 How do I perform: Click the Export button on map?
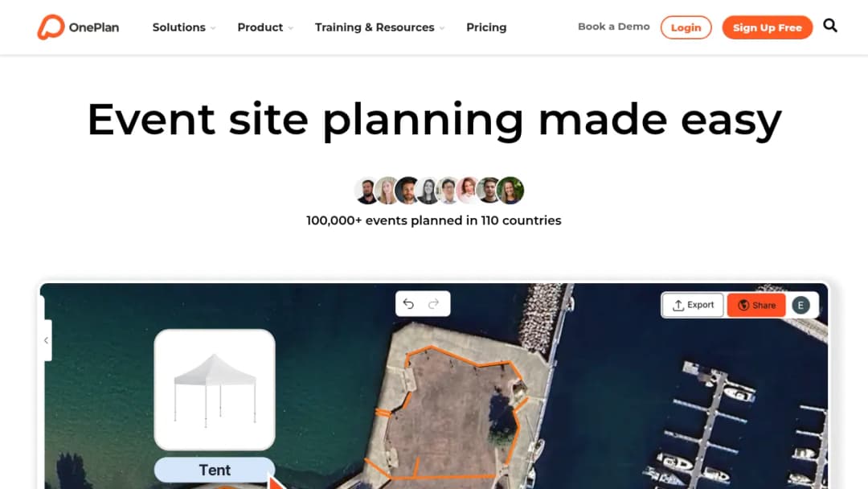[x=693, y=305]
